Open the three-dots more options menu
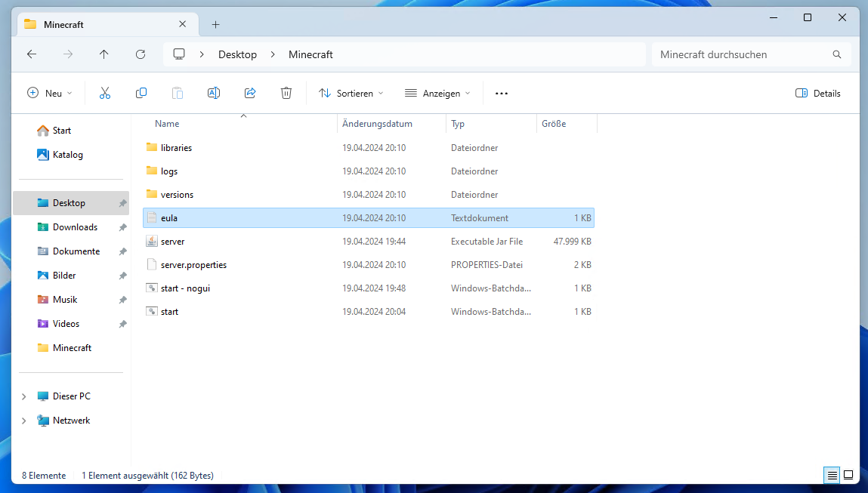 (502, 94)
